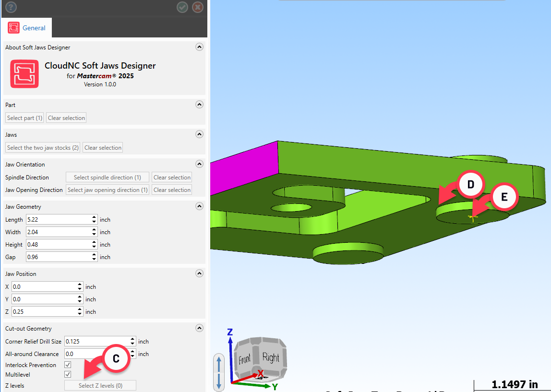The width and height of the screenshot is (551, 392).
Task: Toggle the Multilevel checkbox
Action: [x=68, y=374]
